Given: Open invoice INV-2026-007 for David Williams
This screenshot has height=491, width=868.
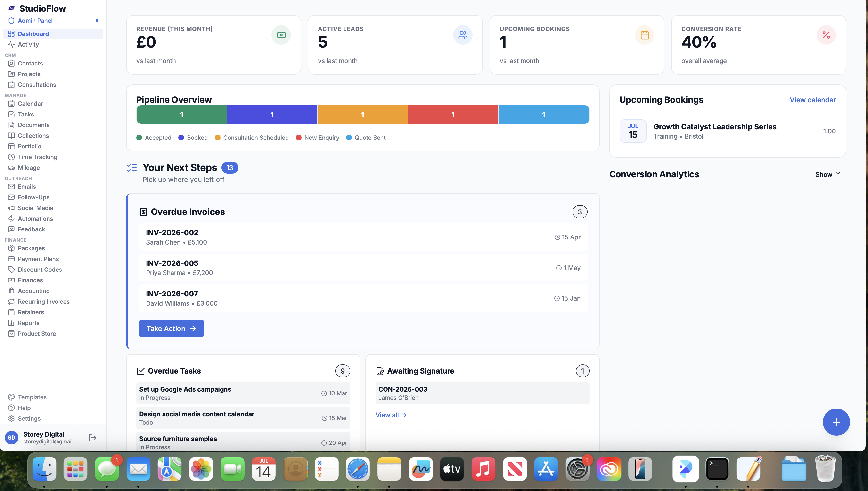Looking at the screenshot, I should coord(363,298).
